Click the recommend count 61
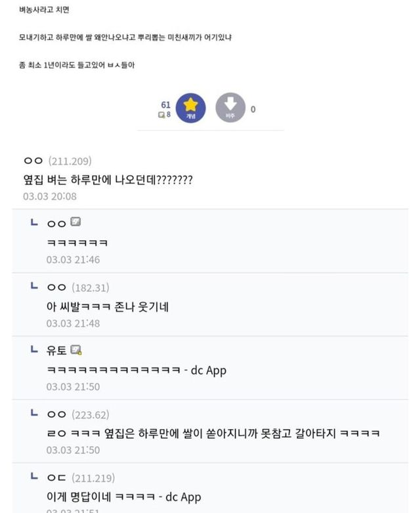420x513 pixels. [x=165, y=105]
